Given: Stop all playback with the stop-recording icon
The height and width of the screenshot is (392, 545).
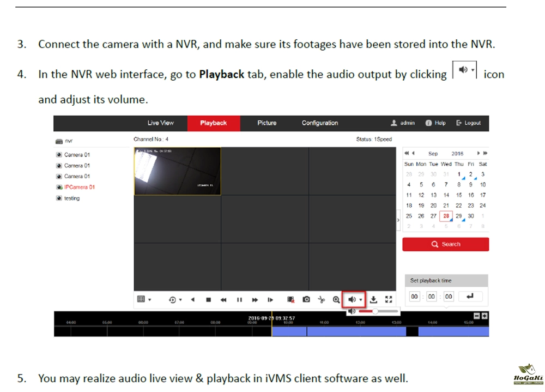Looking at the screenshot, I should point(291,299).
